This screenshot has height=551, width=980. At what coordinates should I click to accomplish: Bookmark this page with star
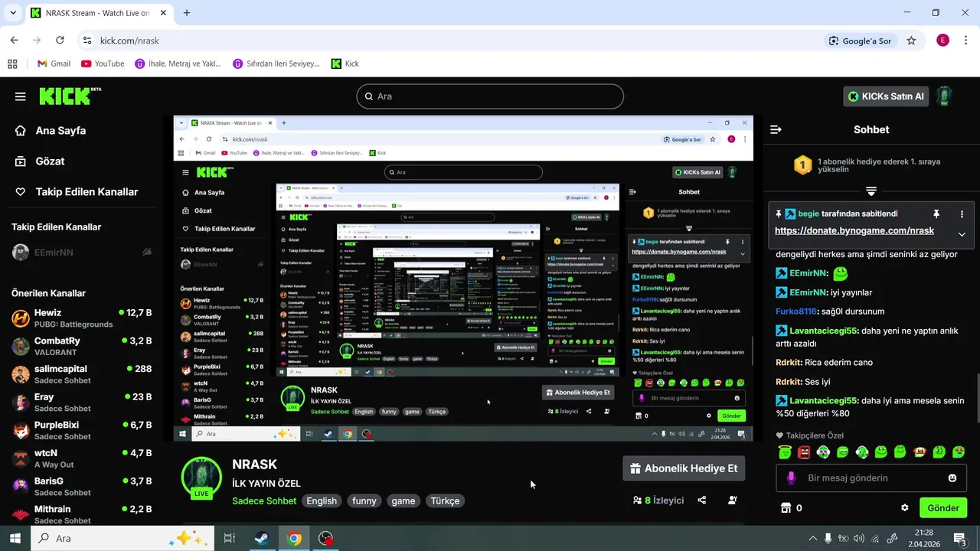pyautogui.click(x=911, y=41)
